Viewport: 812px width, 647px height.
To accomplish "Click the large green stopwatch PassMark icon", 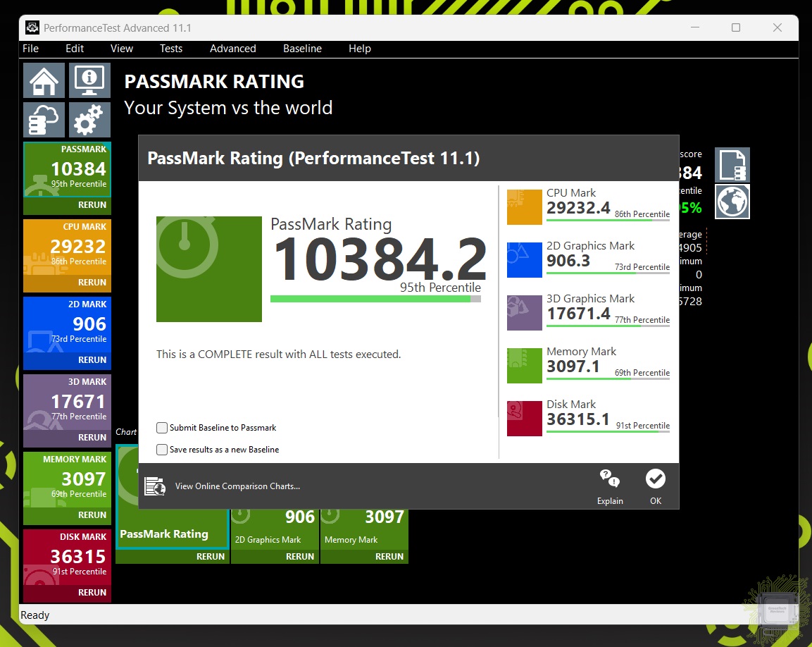I will [209, 269].
